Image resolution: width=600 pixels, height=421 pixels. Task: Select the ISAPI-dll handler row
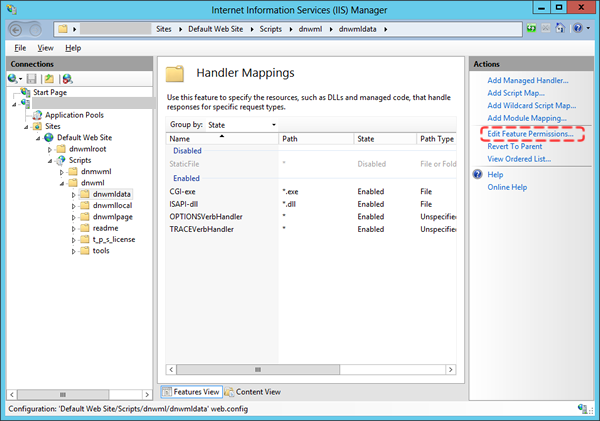coord(311,204)
